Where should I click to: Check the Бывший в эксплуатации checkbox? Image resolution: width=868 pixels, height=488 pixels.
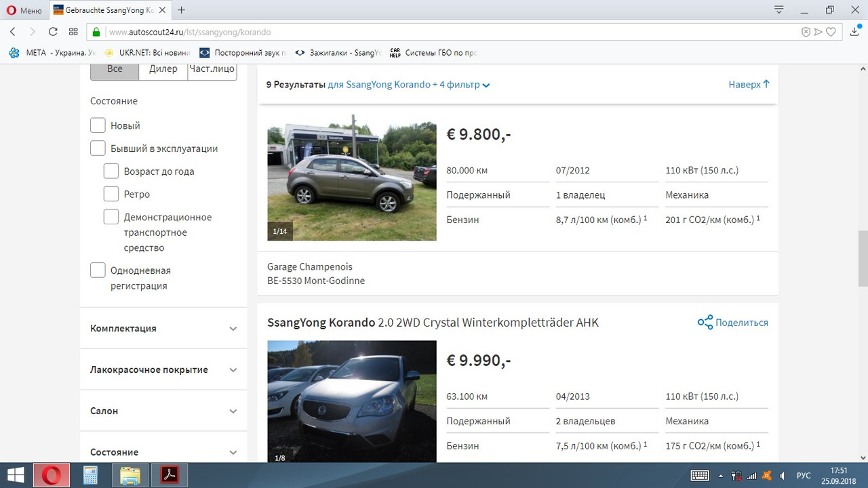[98, 148]
